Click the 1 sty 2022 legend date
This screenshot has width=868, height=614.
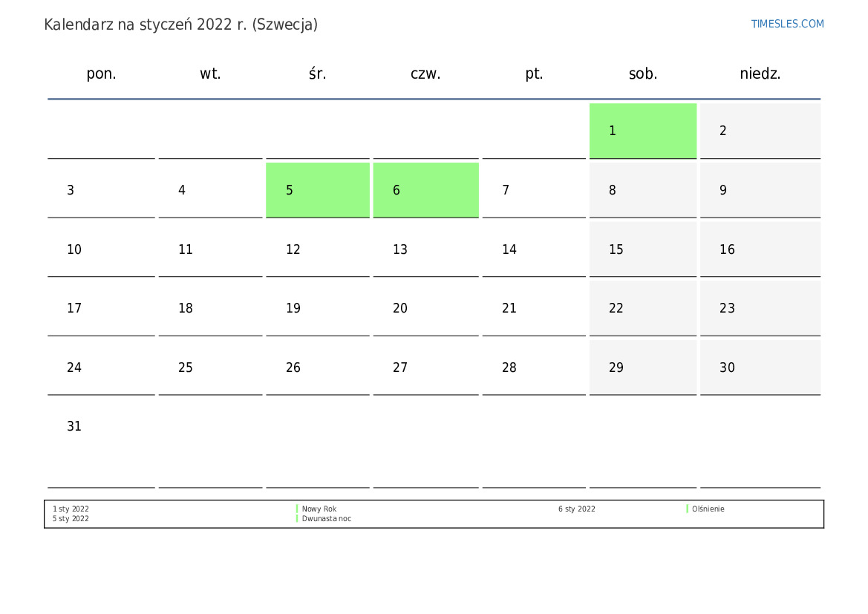[71, 509]
